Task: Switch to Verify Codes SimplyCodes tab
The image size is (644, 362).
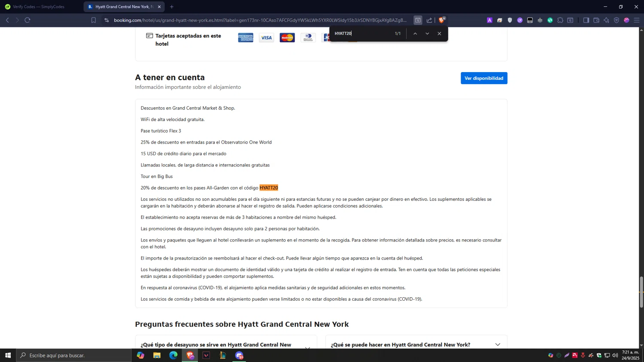Action: click(x=39, y=7)
